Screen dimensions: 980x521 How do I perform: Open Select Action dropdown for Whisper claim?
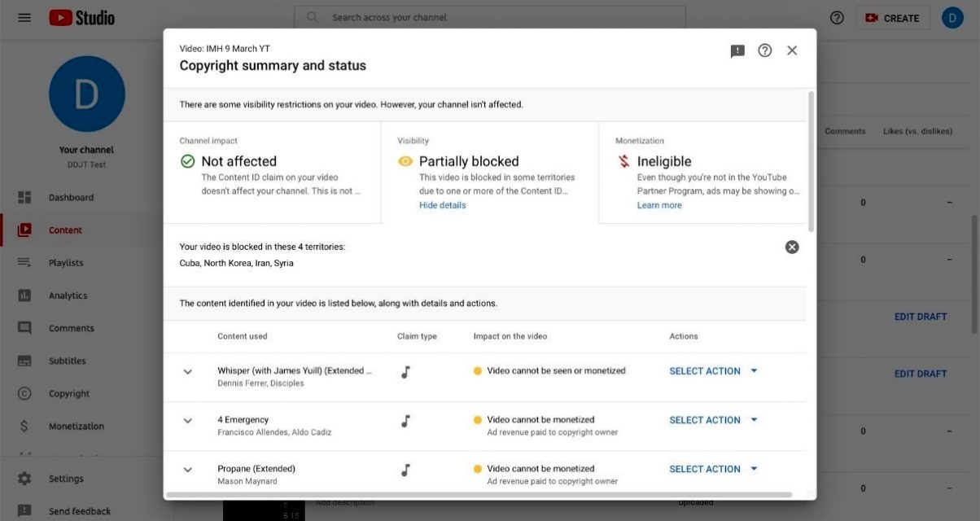pyautogui.click(x=713, y=371)
